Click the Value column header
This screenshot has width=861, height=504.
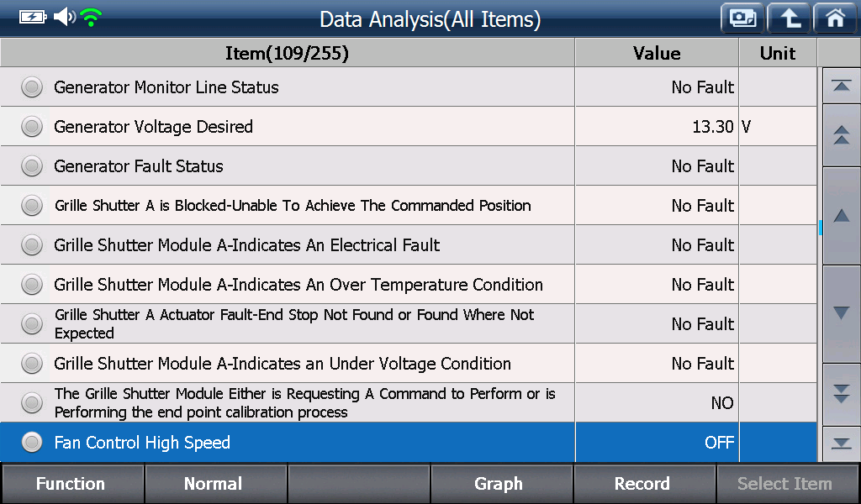(657, 53)
